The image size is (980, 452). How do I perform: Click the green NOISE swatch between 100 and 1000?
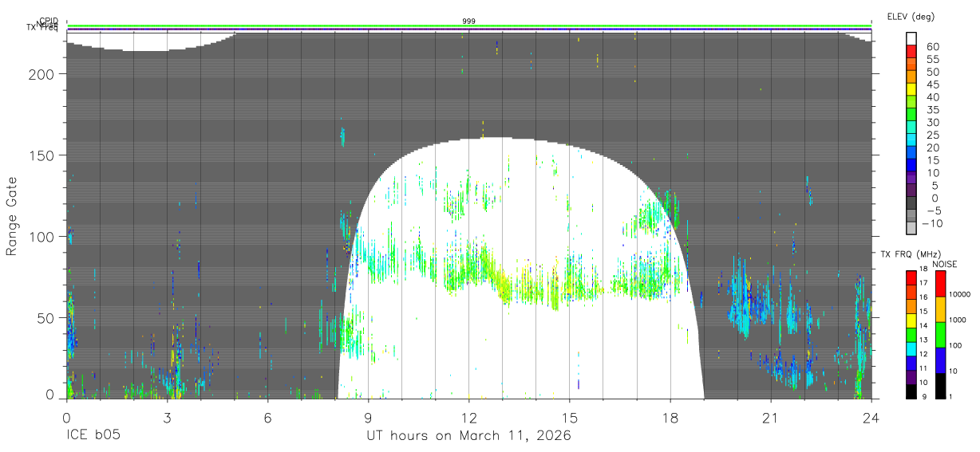point(939,334)
